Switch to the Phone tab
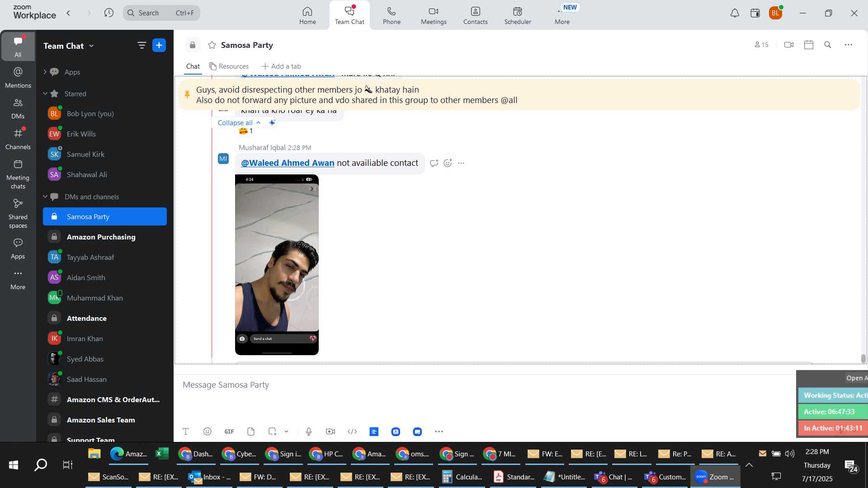Image resolution: width=868 pixels, height=488 pixels. coord(392,15)
